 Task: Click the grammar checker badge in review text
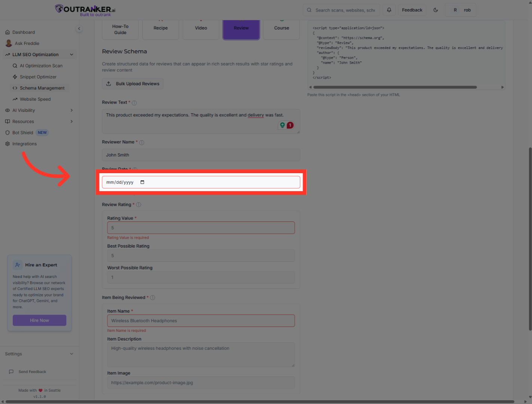pos(286,125)
